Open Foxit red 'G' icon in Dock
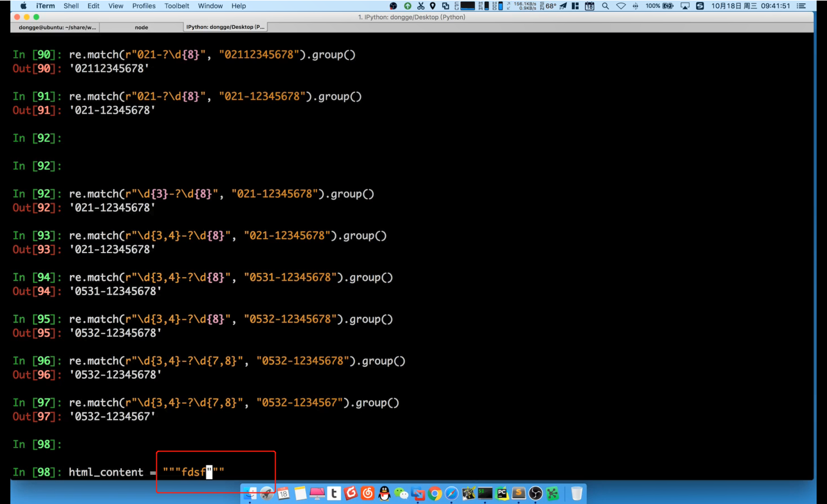Screen dimensions: 827x504 351,493
